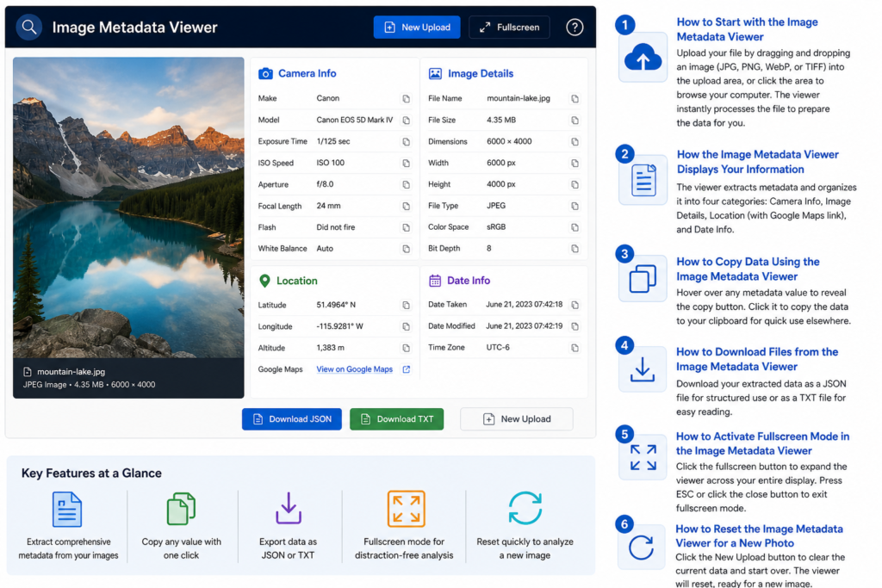The height and width of the screenshot is (588, 882).
Task: Copy the File Name mountain-lake.jpg
Action: (x=575, y=99)
